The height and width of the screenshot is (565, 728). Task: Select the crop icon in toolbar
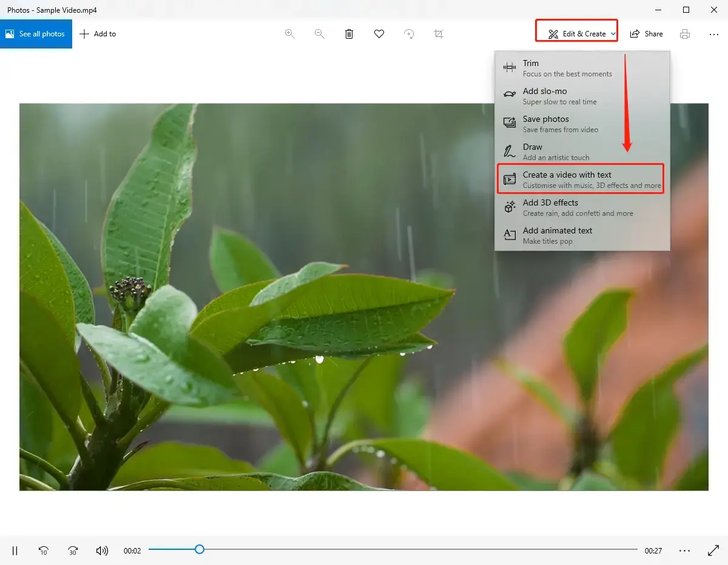coord(439,34)
